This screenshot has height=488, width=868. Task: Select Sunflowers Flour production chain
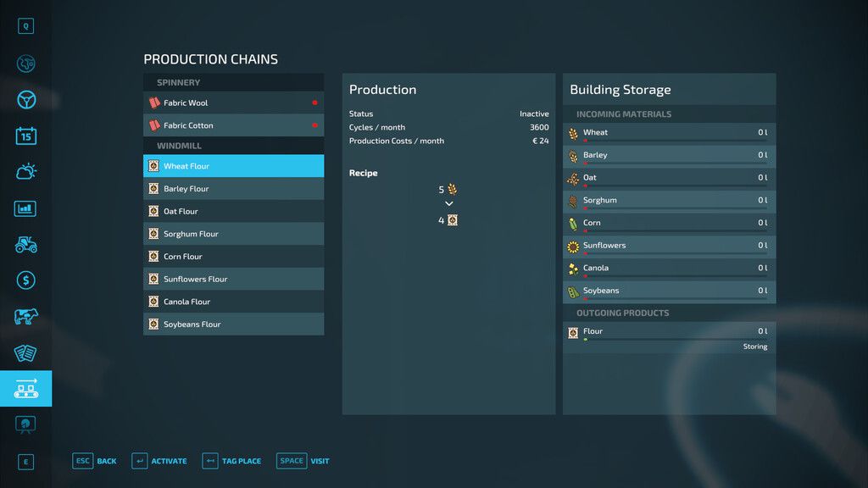pyautogui.click(x=233, y=280)
